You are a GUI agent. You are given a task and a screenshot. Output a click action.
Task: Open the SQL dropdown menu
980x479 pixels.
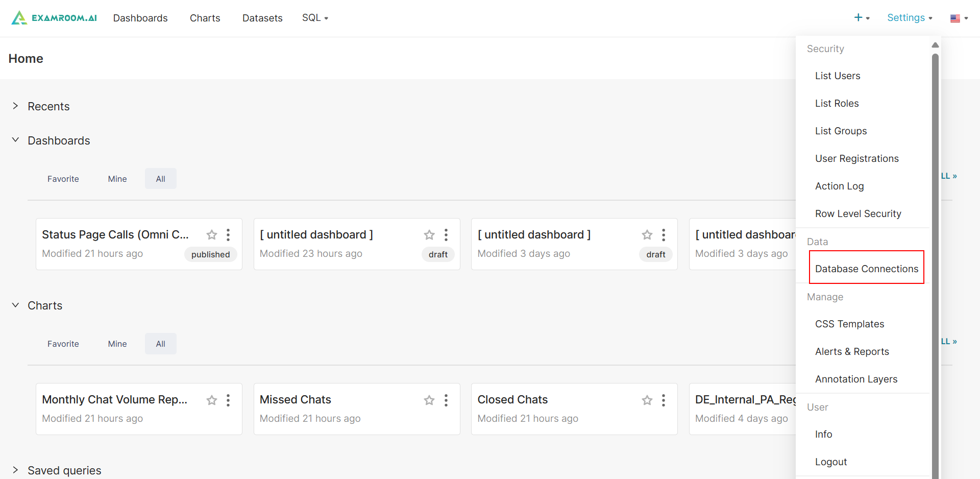tap(315, 18)
